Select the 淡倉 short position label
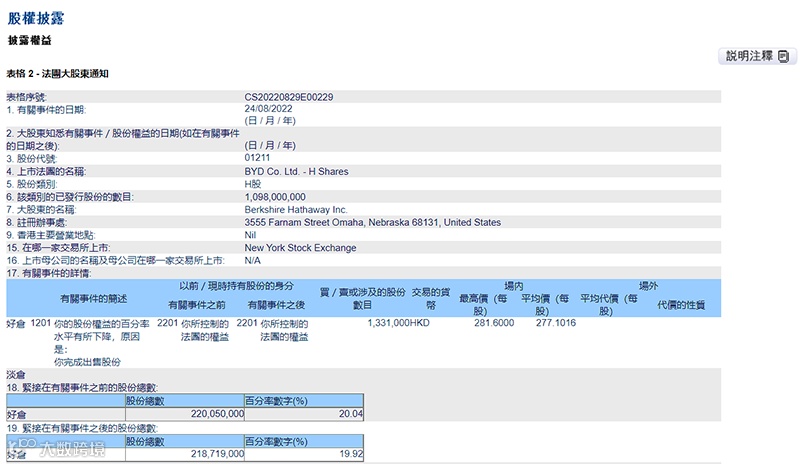This screenshot has width=800, height=464. [16, 375]
